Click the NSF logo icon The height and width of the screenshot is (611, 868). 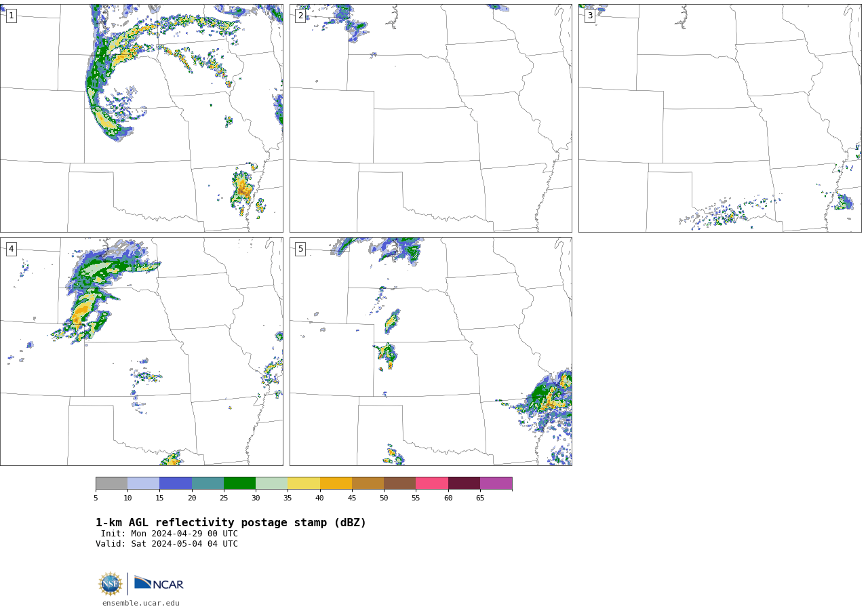point(110,584)
